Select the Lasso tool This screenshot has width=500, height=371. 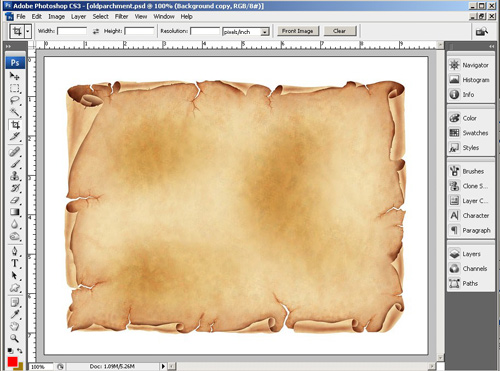point(14,100)
